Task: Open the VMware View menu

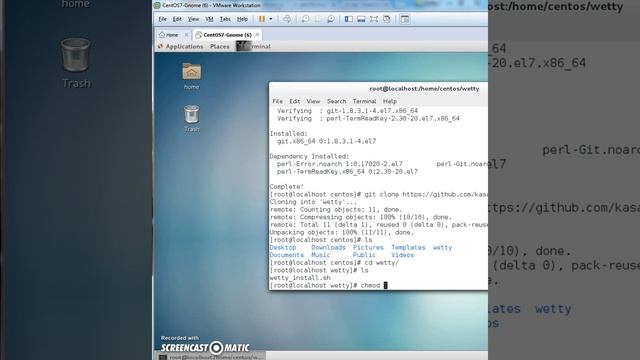Action: tap(193, 19)
